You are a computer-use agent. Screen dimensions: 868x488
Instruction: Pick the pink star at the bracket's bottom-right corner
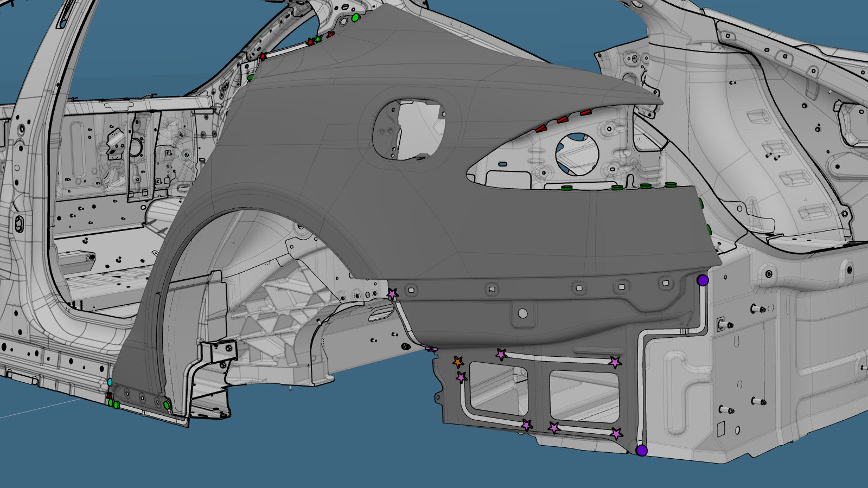tap(616, 433)
